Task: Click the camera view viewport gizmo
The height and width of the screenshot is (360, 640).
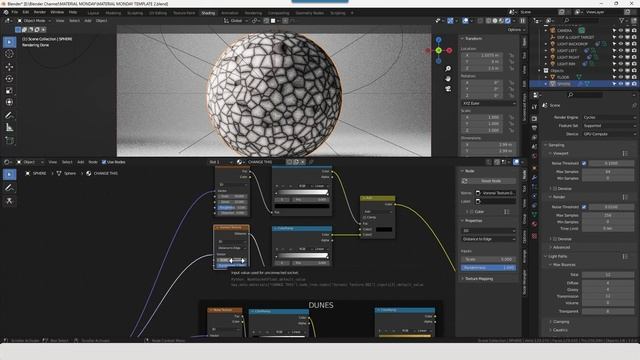Action: pyautogui.click(x=448, y=88)
